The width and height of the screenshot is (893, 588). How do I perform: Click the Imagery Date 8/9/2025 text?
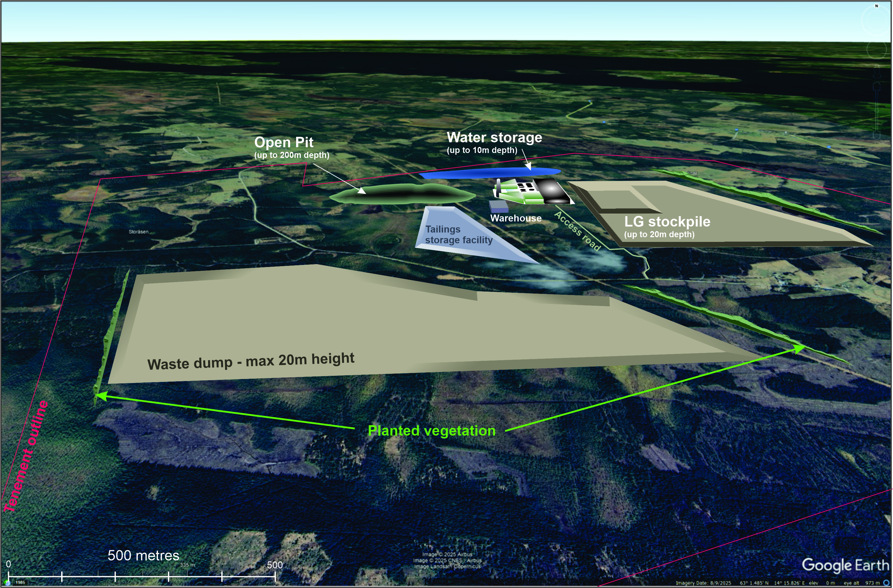pos(703,583)
